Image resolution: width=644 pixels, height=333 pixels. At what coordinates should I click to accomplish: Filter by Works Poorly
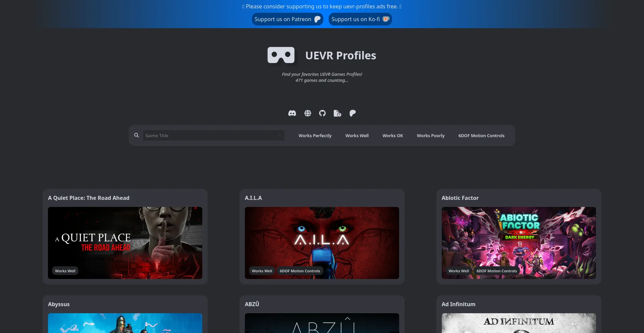point(431,135)
